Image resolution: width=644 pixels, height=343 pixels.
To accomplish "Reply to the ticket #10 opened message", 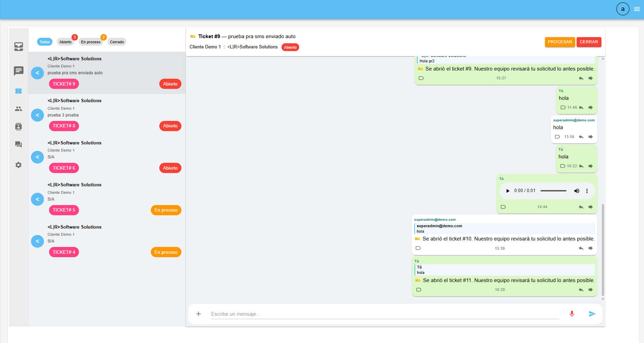I will click(581, 248).
